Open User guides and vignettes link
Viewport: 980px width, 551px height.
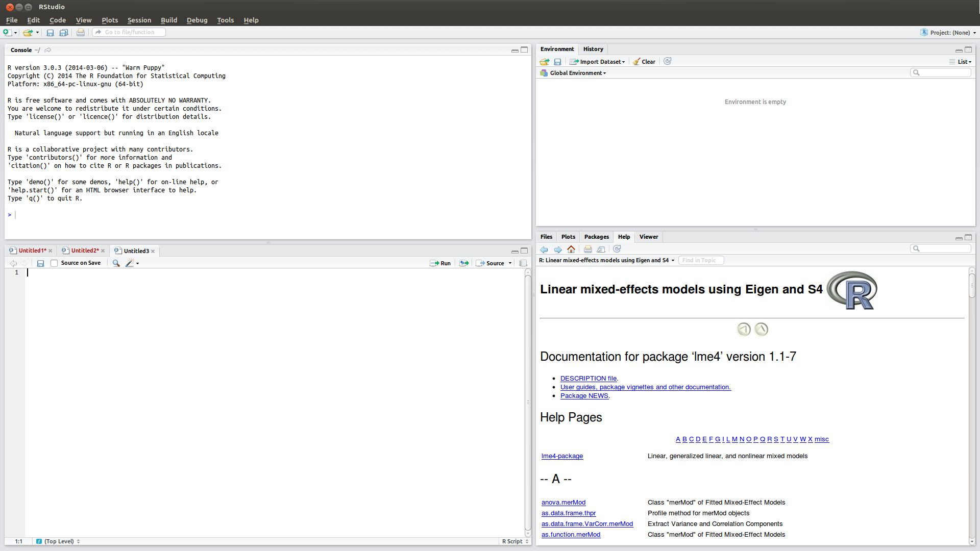tap(646, 387)
